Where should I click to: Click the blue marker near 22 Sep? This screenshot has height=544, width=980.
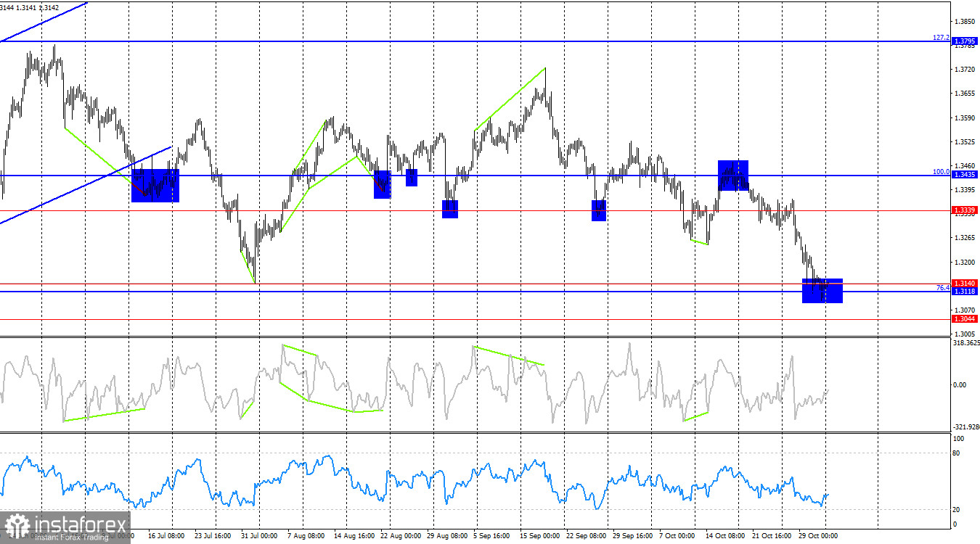coord(598,210)
